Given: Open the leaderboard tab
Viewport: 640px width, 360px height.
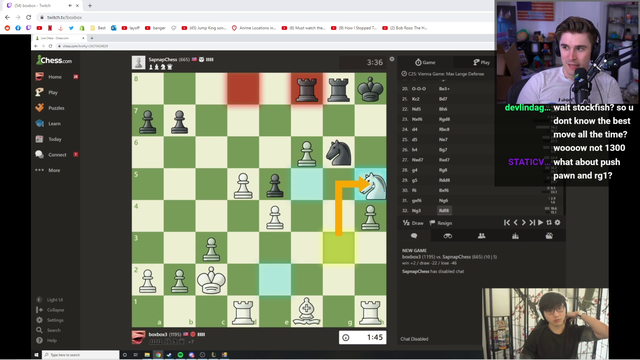Looking at the screenshot, I should tap(516, 236).
